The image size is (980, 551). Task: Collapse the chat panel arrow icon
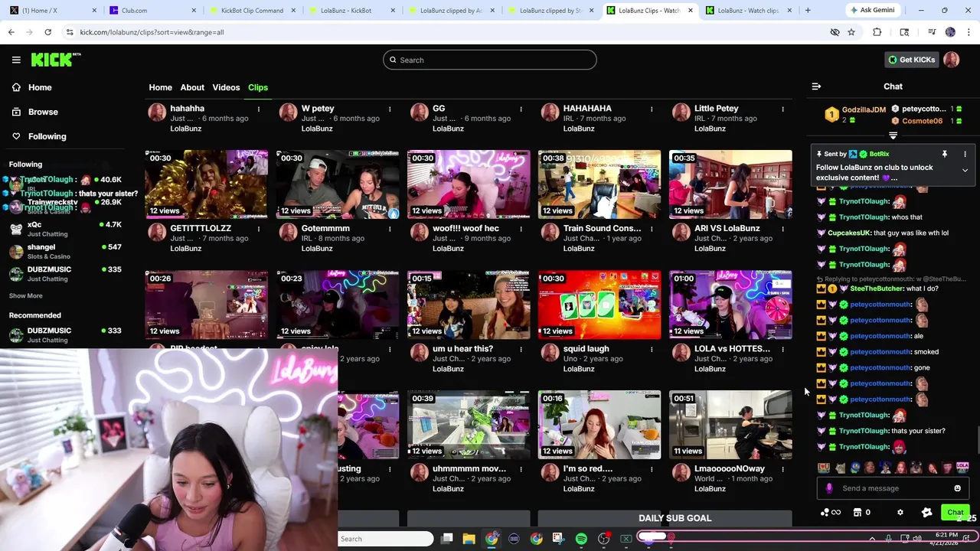816,86
